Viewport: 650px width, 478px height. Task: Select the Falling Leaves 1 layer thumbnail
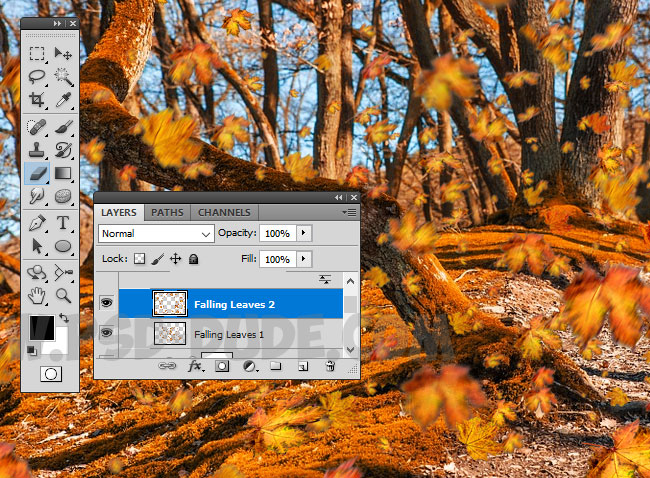click(169, 334)
